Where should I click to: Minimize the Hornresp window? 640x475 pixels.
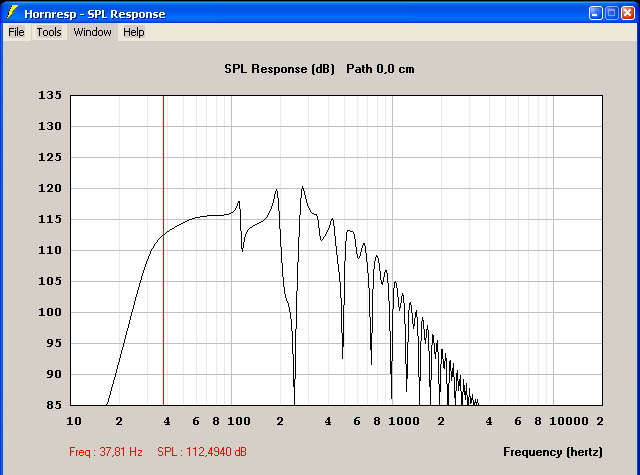596,13
